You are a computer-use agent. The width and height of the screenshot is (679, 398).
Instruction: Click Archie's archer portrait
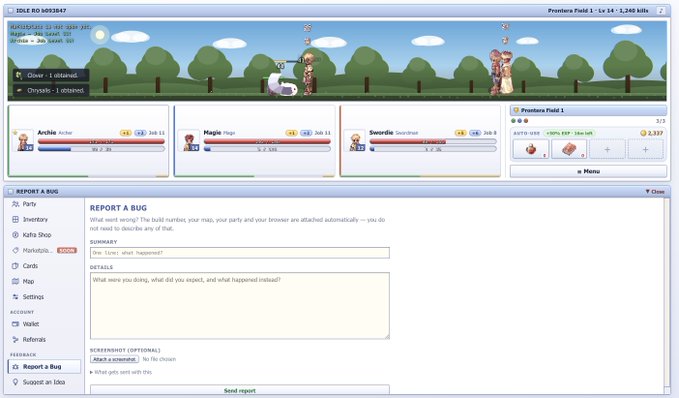(23, 140)
